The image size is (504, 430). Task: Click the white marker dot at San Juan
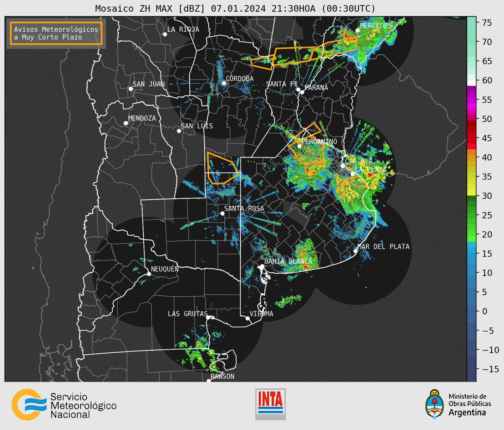coord(131,89)
